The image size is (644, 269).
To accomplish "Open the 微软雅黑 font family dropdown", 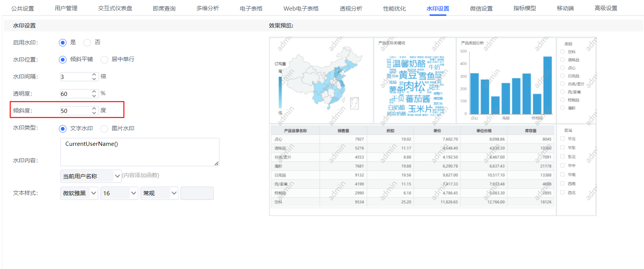I will pyautogui.click(x=79, y=193).
